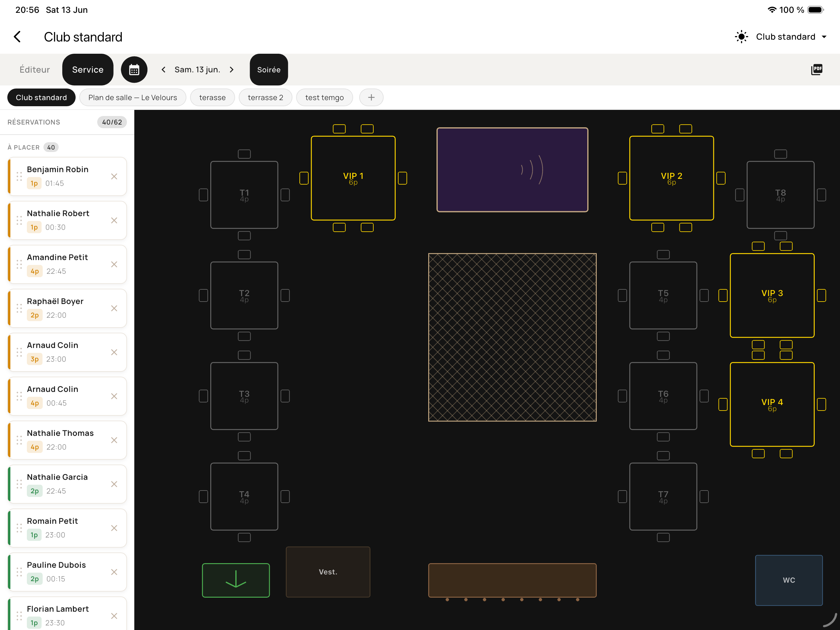Screen dimensions: 840x630
Task: Remove Benjamin Robin reservation
Action: [x=114, y=177]
